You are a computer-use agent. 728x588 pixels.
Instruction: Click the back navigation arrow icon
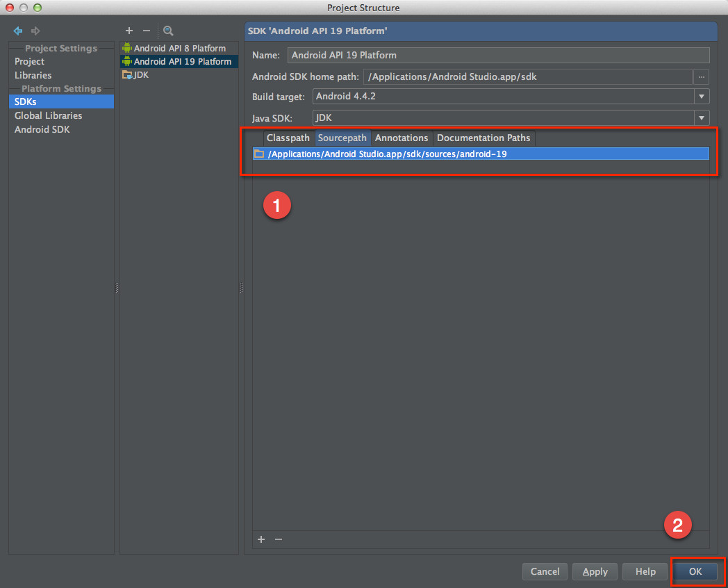click(18, 31)
